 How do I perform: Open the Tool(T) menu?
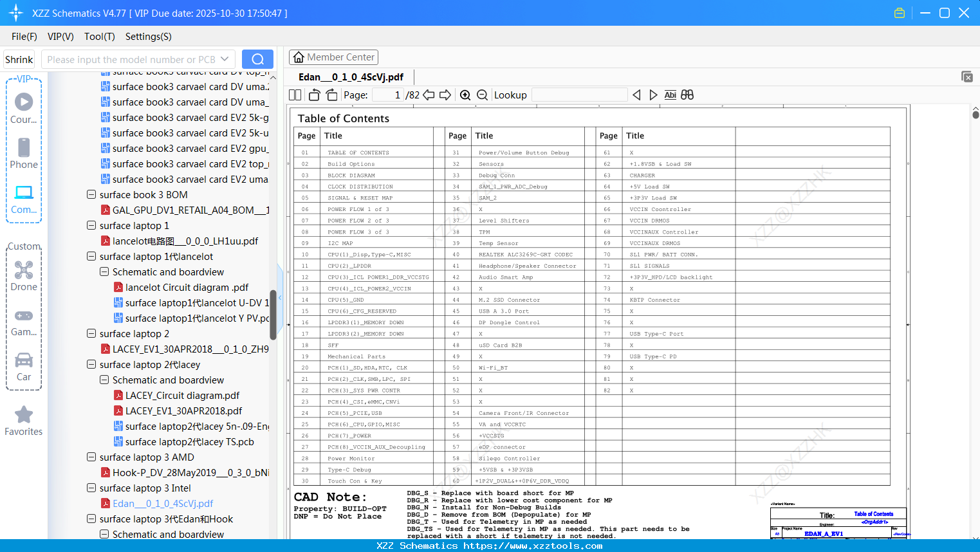click(x=100, y=37)
